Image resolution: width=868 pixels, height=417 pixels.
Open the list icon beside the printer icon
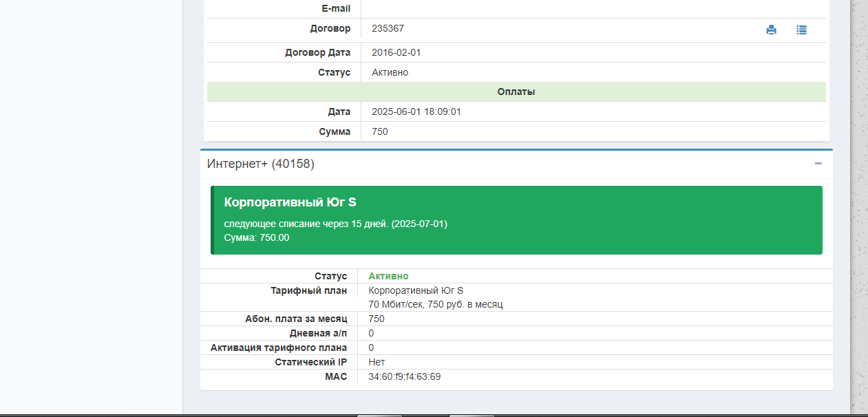pos(801,30)
